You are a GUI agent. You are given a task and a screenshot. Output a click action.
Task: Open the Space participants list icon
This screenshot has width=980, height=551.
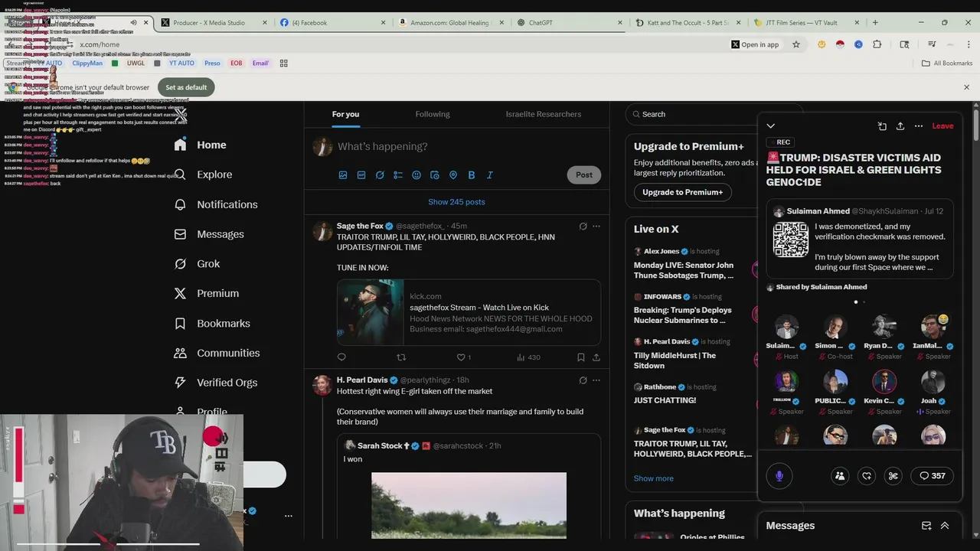(840, 476)
